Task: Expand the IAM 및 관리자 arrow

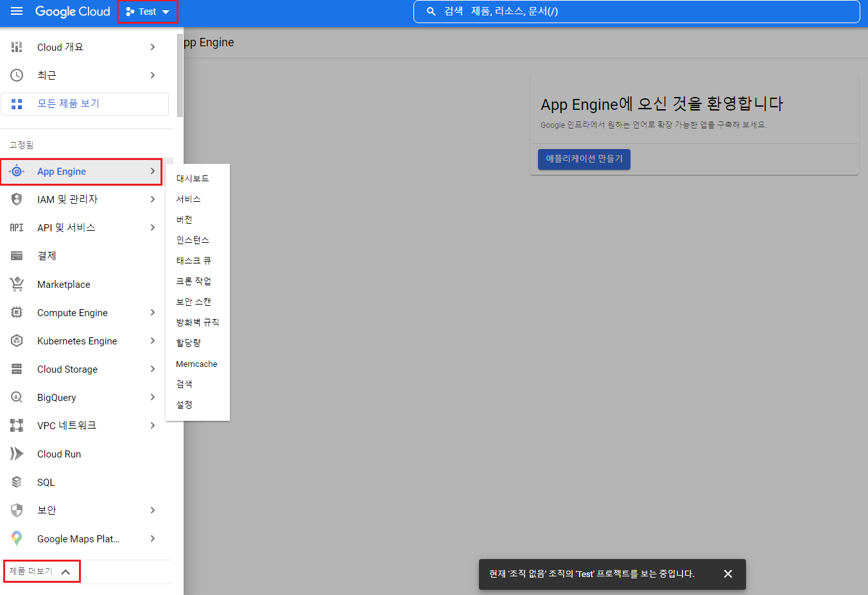Action: (152, 199)
